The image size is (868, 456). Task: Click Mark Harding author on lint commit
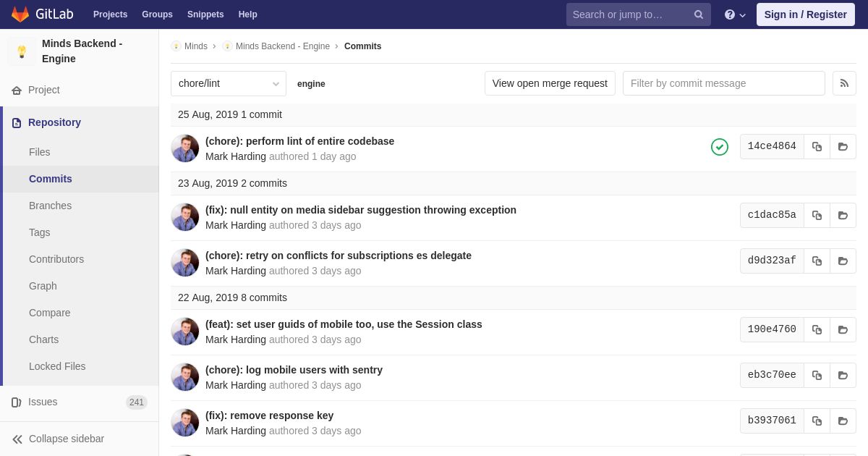coord(236,156)
